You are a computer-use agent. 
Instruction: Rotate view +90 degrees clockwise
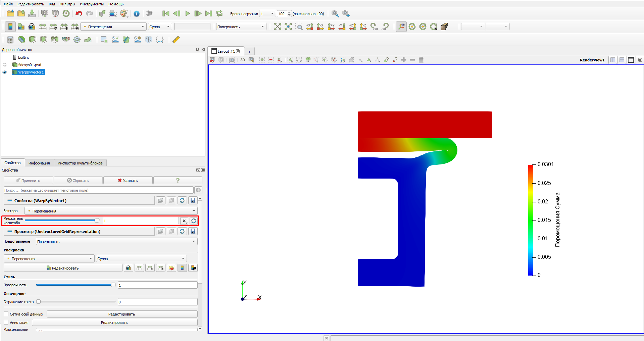coord(374,27)
